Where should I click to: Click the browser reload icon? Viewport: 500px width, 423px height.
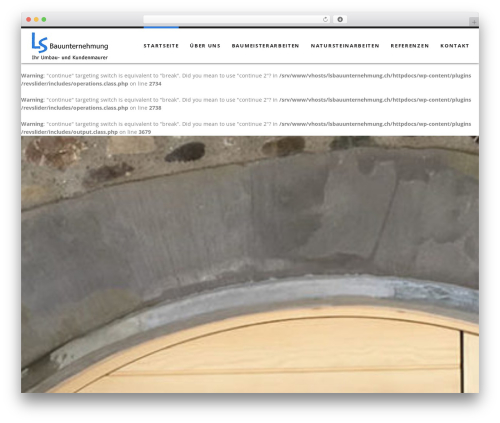tap(325, 20)
